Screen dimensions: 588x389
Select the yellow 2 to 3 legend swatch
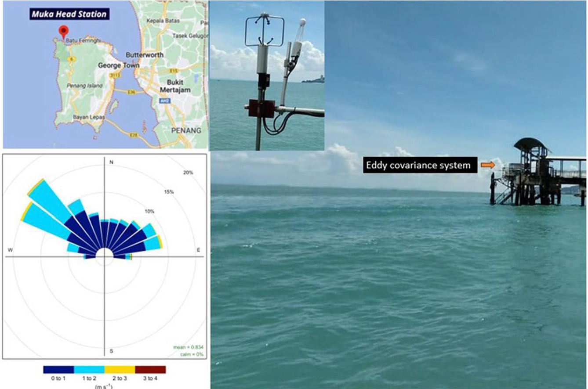120,370
